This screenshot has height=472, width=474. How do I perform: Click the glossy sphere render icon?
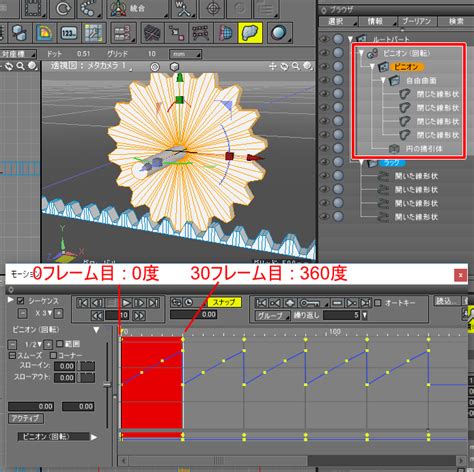click(x=279, y=33)
